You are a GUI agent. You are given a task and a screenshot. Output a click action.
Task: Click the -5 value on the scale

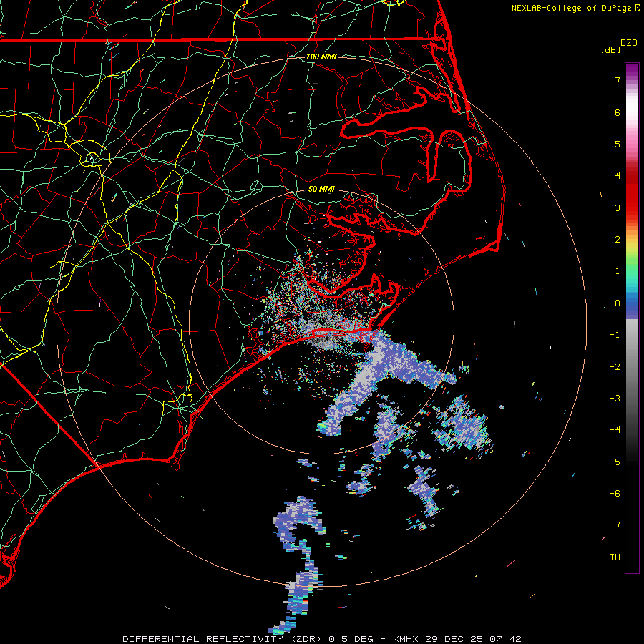[615, 462]
